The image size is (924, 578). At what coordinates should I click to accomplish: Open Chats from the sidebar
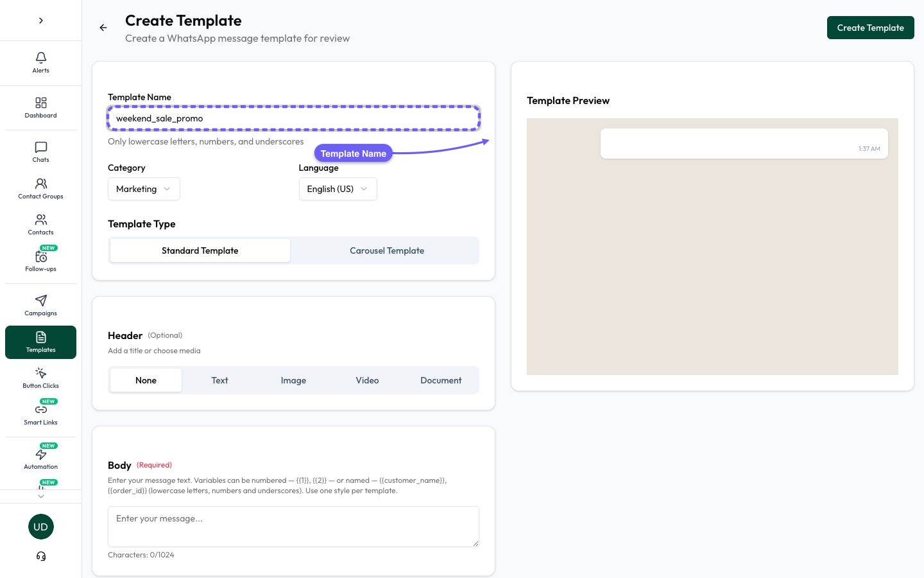[x=40, y=152]
